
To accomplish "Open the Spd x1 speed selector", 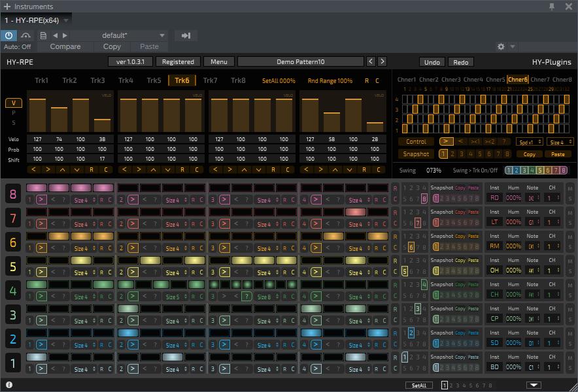I will coord(530,142).
